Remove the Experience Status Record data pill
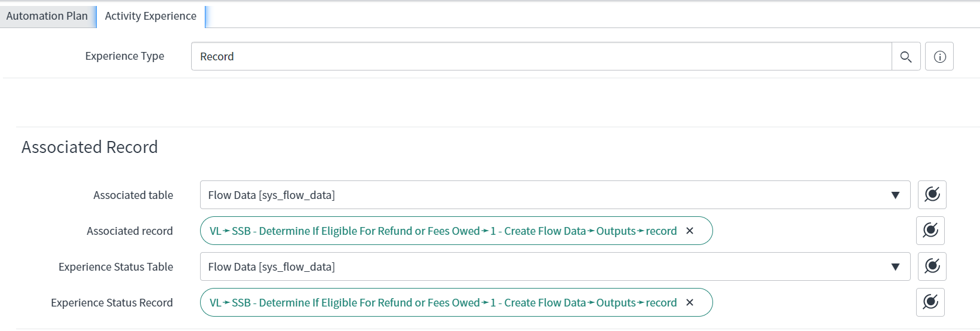 (x=690, y=303)
